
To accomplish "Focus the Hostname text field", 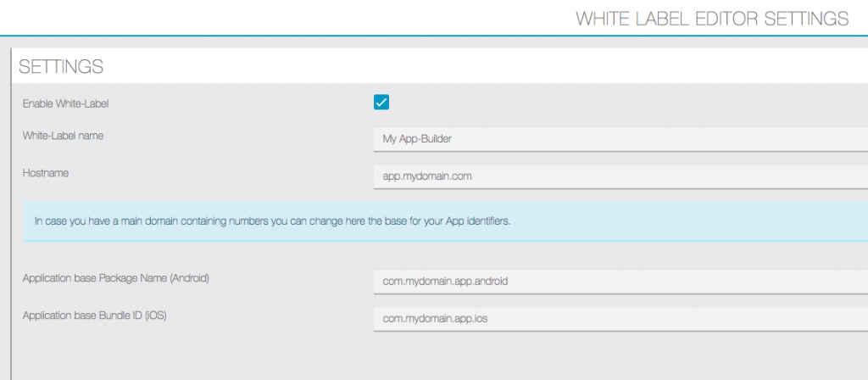I will (619, 176).
